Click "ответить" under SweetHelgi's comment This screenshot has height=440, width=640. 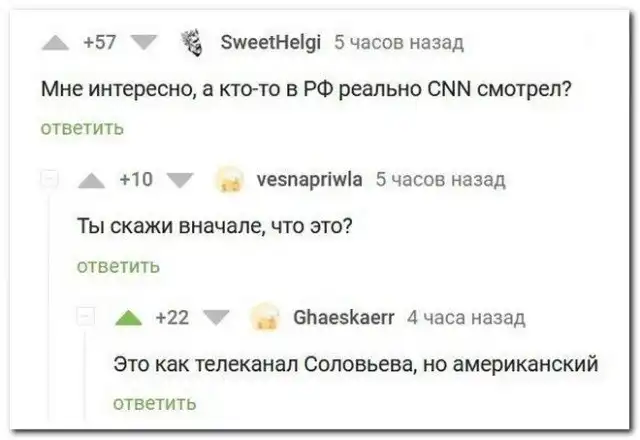pos(82,128)
